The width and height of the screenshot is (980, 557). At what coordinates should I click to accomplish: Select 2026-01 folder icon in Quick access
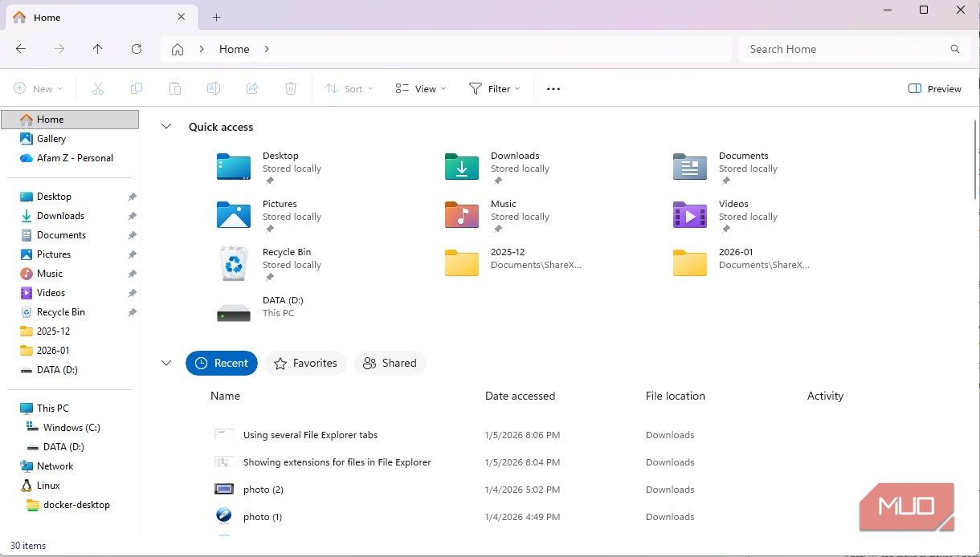(690, 263)
